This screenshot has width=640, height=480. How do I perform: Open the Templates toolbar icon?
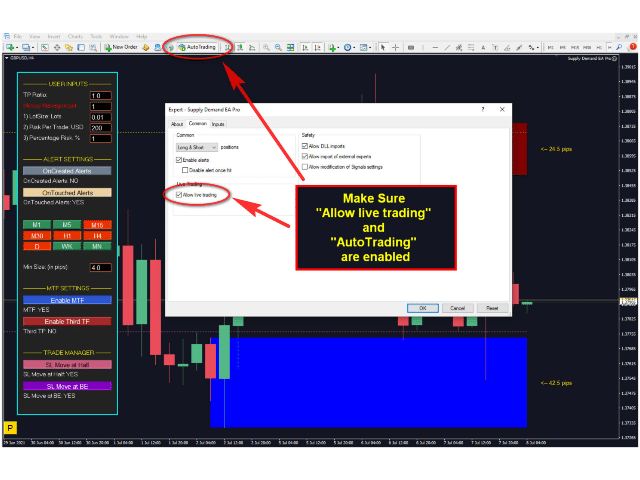tap(364, 47)
